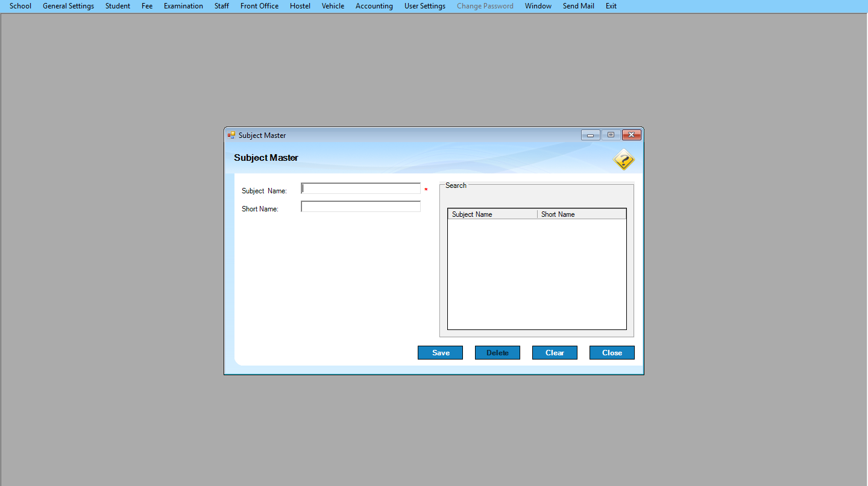The image size is (868, 486).
Task: Open the Hostel menu
Action: pos(300,6)
